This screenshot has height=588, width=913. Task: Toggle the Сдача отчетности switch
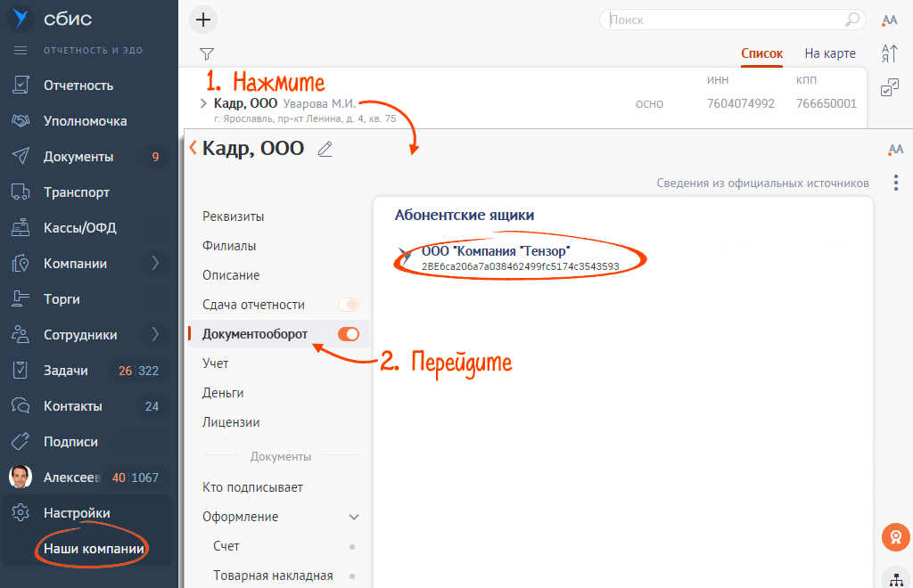pos(349,305)
